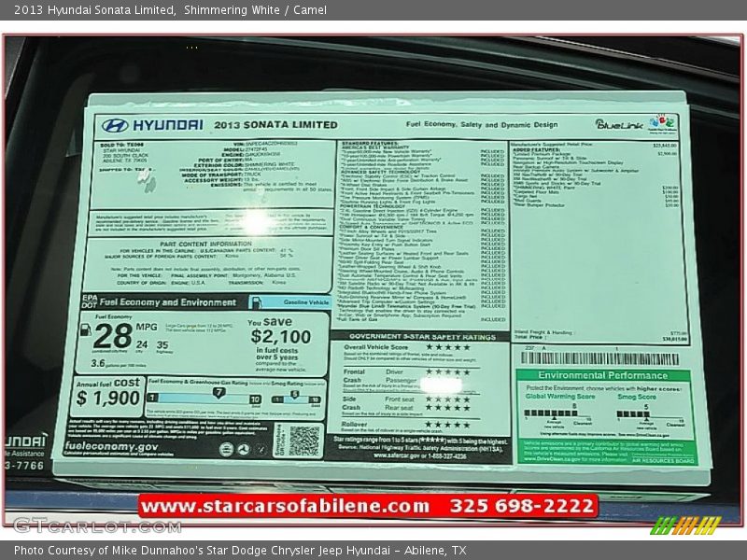Click the '3.6 gallons per 100 miles' figure

tap(119, 363)
